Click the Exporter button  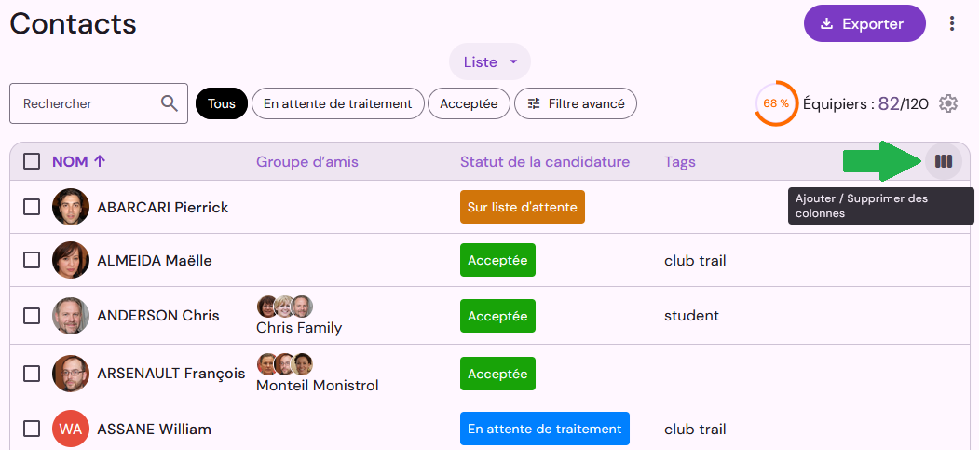864,23
